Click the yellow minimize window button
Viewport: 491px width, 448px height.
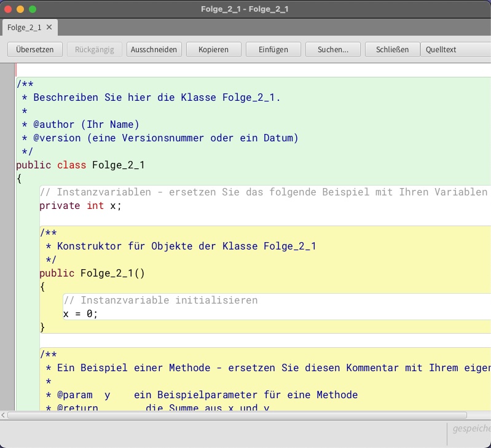coord(20,9)
